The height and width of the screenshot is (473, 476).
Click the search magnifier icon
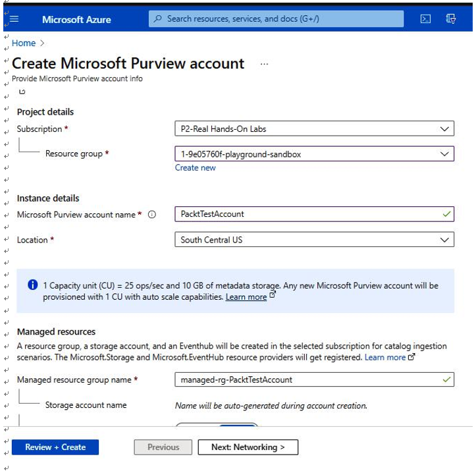tap(157, 19)
